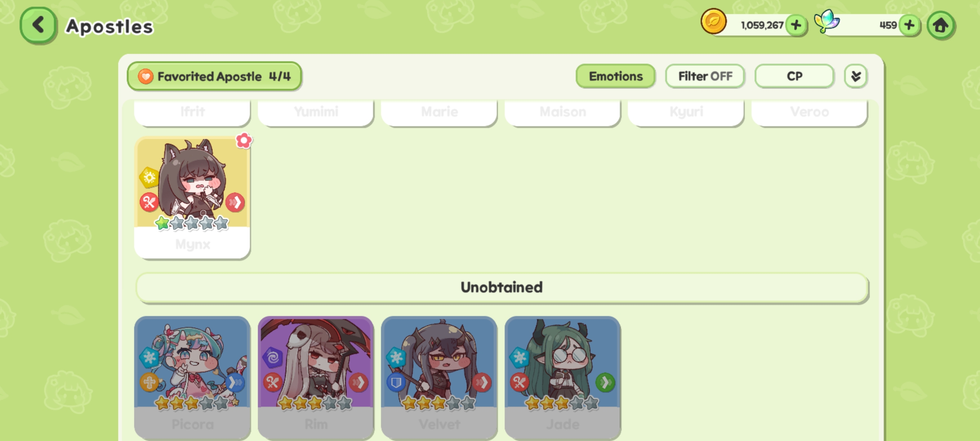Viewport: 980px width, 441px height.
Task: Tap the crystal butterfly currency icon
Action: 826,21
